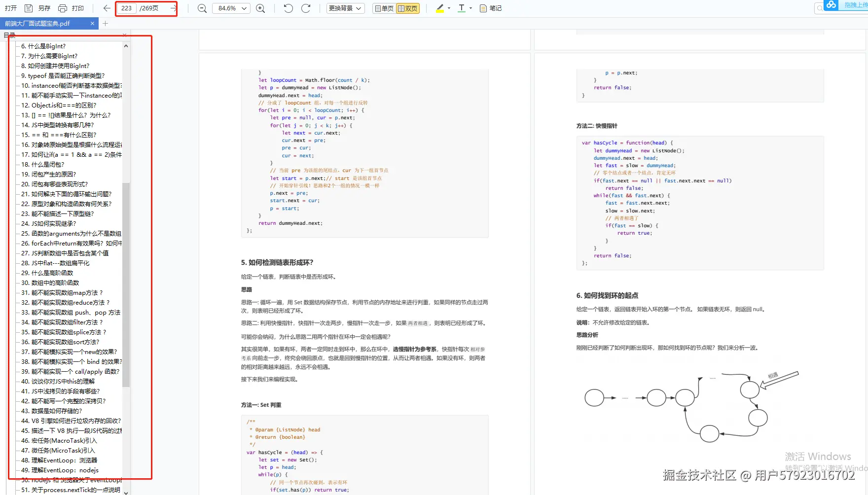Close the 目录 outline panel
The height and width of the screenshot is (495, 868).
(x=124, y=35)
